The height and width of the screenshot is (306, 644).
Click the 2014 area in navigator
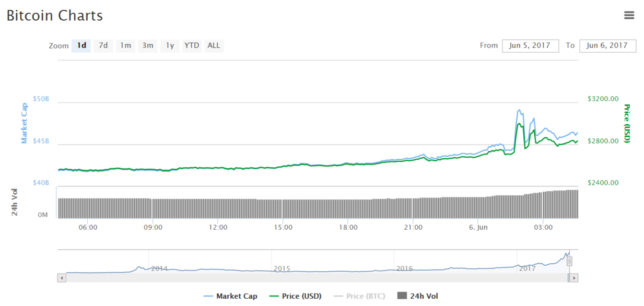tap(159, 269)
